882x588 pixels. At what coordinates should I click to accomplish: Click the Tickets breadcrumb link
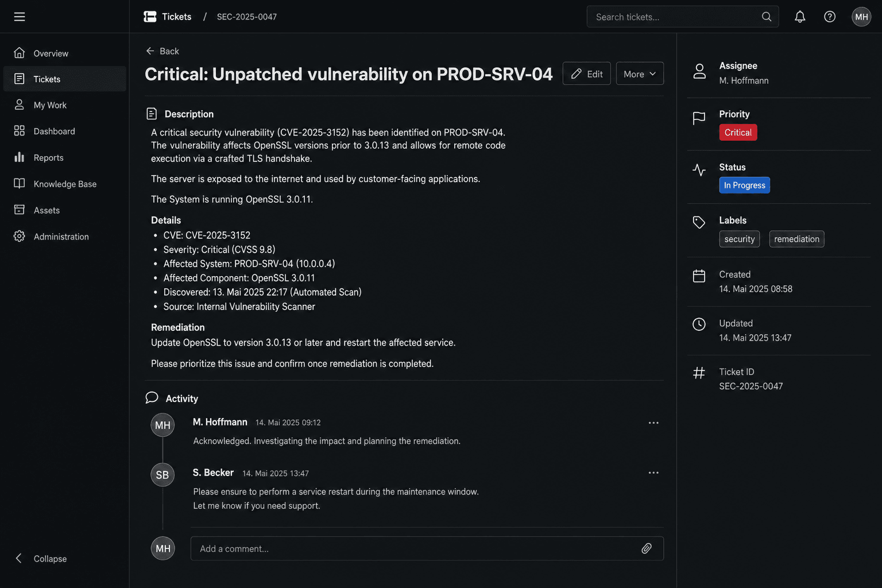176,17
